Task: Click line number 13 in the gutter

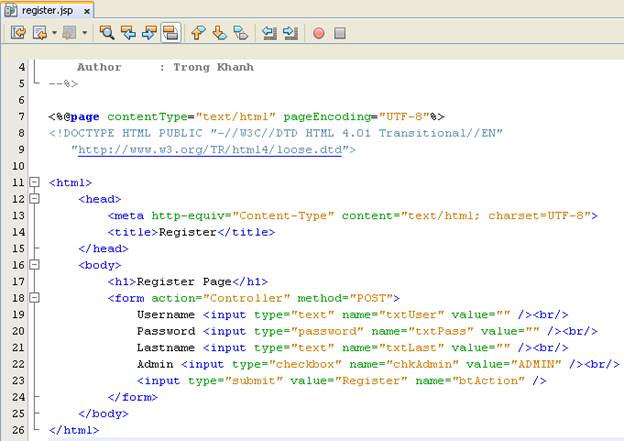Action: [x=18, y=216]
